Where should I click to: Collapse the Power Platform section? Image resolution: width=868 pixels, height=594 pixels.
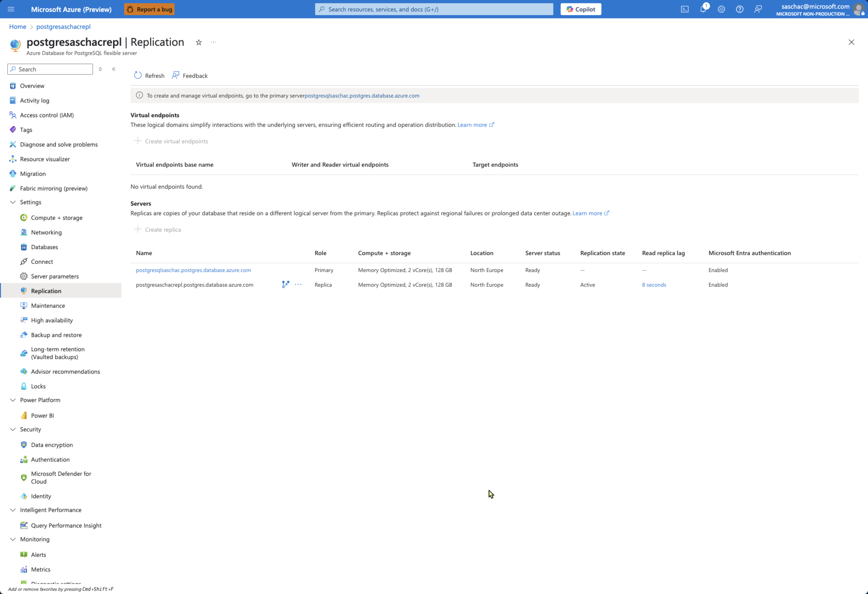(13, 400)
